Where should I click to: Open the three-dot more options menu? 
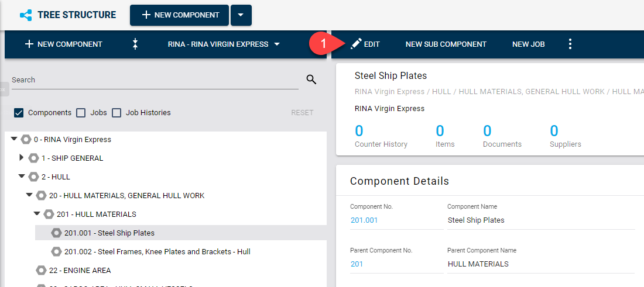[x=570, y=44]
